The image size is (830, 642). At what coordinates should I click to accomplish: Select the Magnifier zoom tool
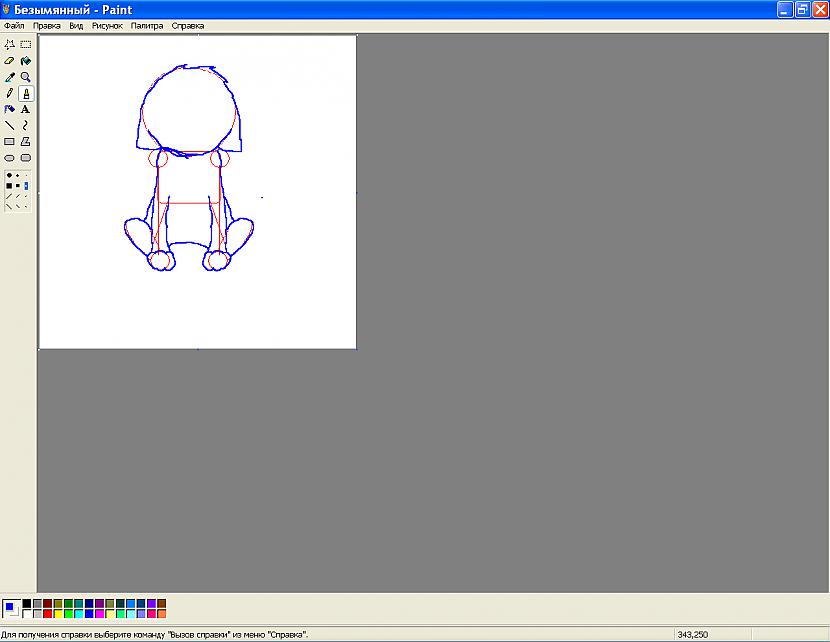click(25, 77)
